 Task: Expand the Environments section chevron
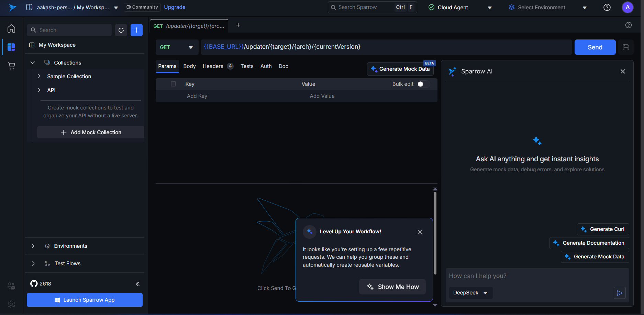coord(33,246)
